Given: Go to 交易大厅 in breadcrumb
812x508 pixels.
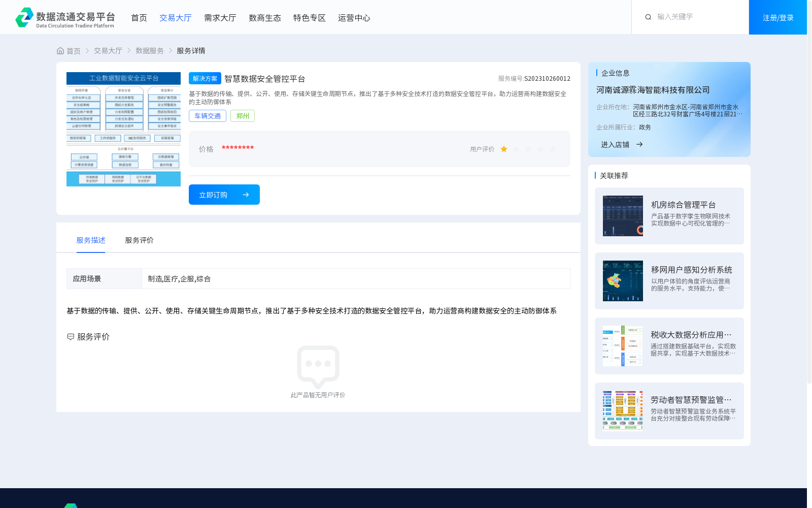Looking at the screenshot, I should pyautogui.click(x=108, y=51).
